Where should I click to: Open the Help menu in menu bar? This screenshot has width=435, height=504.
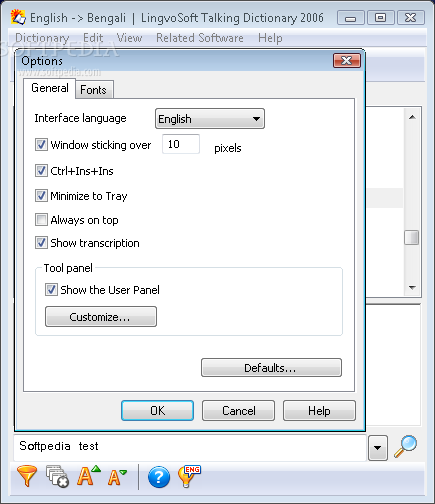click(270, 38)
